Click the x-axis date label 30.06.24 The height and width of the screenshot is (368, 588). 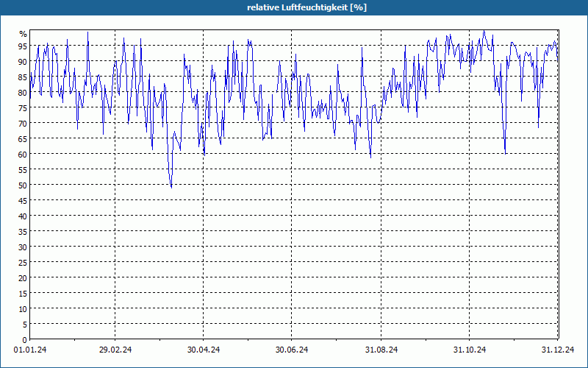(292, 350)
